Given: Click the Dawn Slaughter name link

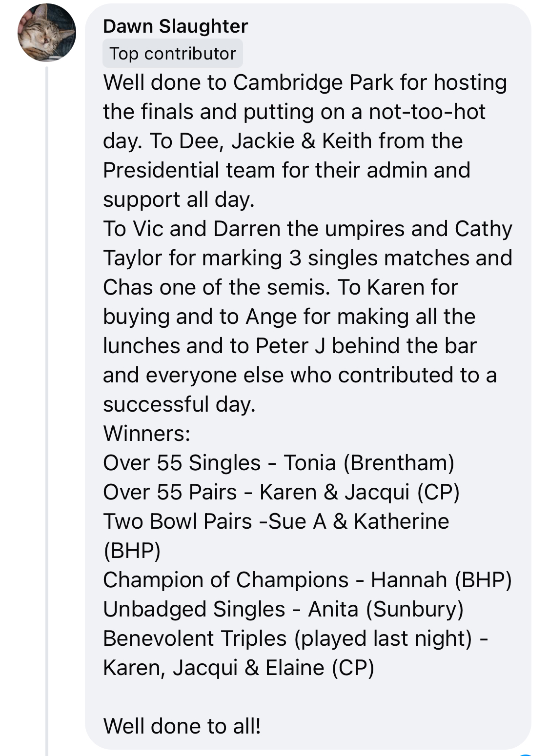Looking at the screenshot, I should coord(175,26).
